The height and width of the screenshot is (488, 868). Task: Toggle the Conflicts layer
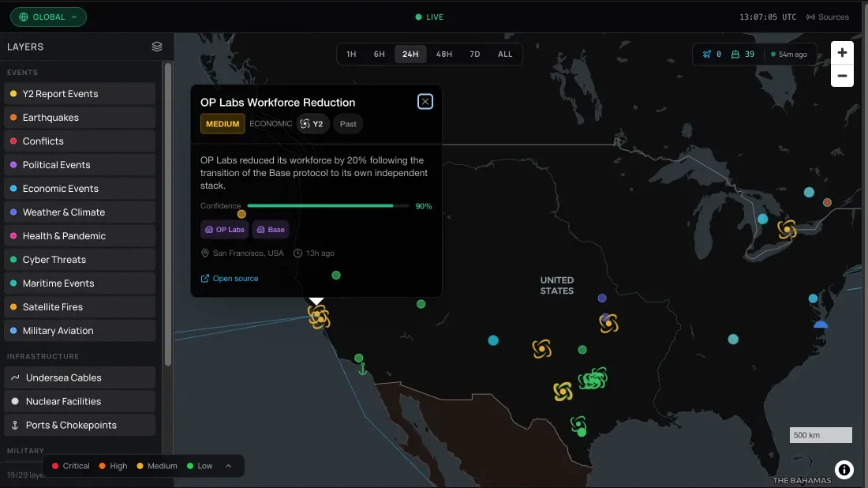click(x=80, y=141)
